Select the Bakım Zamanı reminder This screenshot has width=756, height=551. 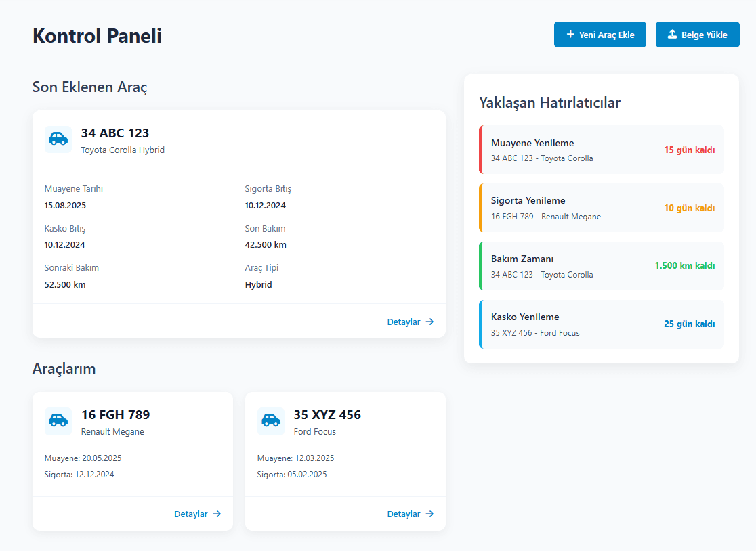click(x=601, y=265)
